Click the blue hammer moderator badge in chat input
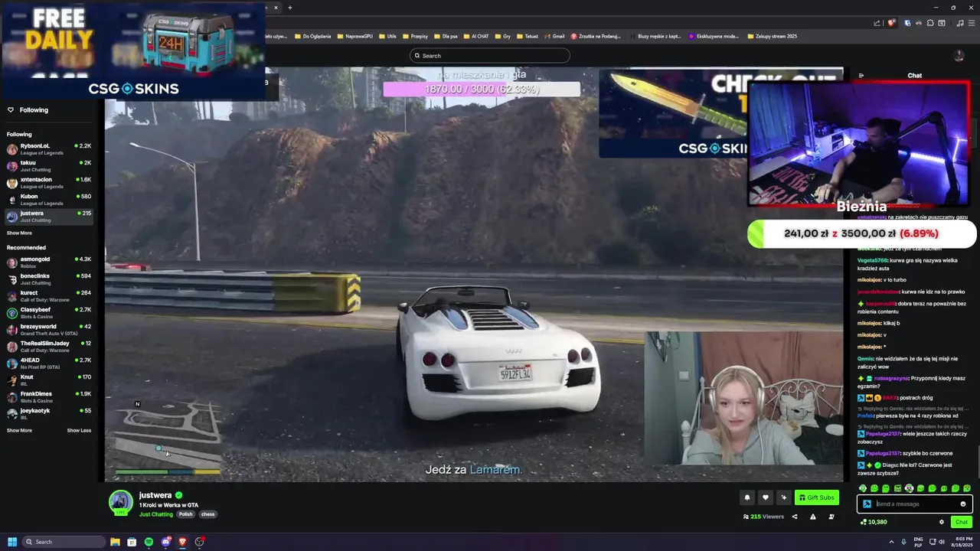The image size is (980, 551). 867,504
